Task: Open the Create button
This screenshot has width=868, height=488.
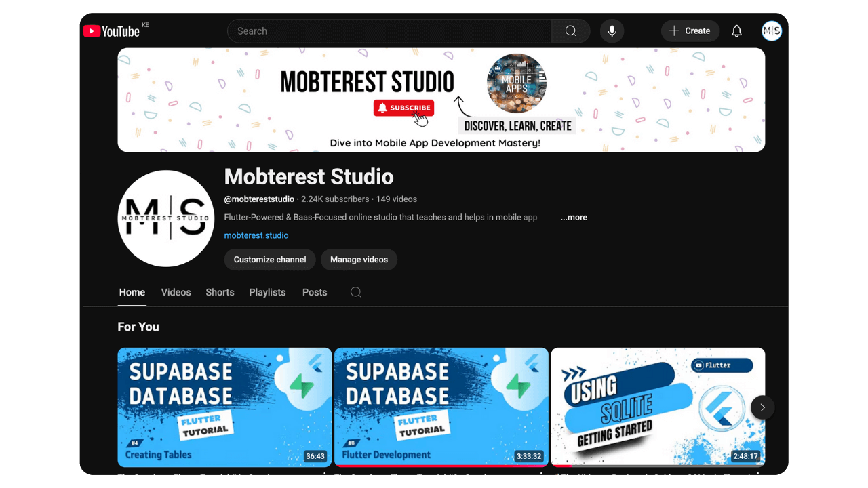Action: point(690,31)
